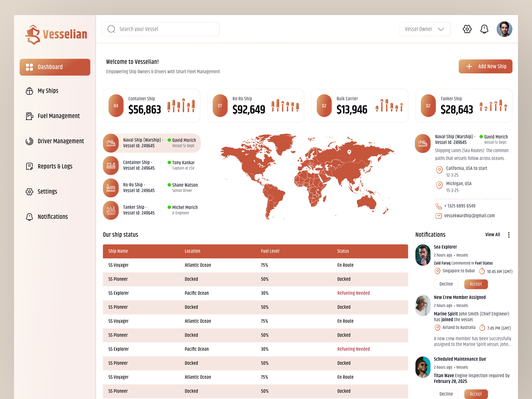Click Sea Explorer notification avatar
532x399 pixels.
(423, 255)
